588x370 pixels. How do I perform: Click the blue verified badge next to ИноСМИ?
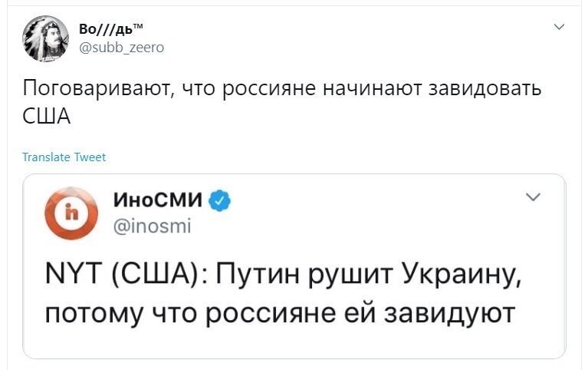point(219,200)
